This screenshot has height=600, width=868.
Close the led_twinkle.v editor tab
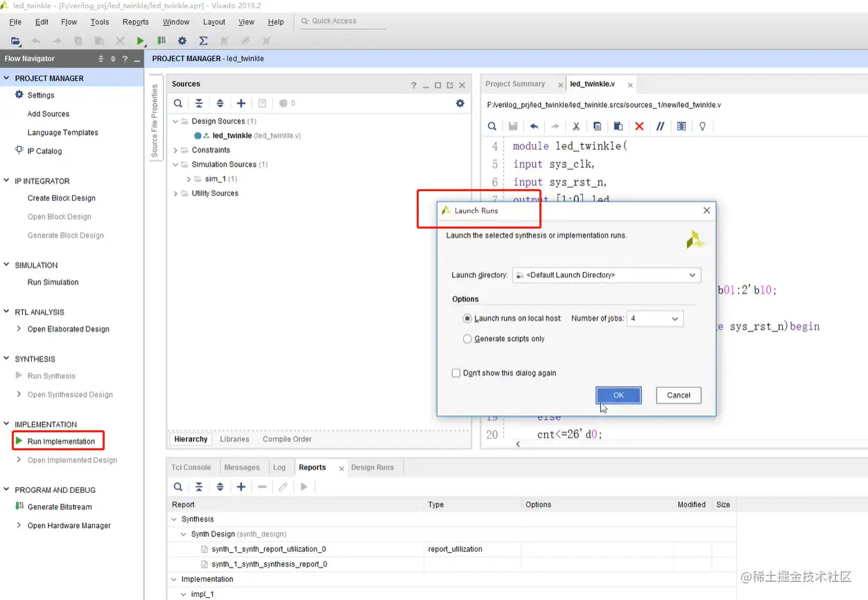[630, 85]
